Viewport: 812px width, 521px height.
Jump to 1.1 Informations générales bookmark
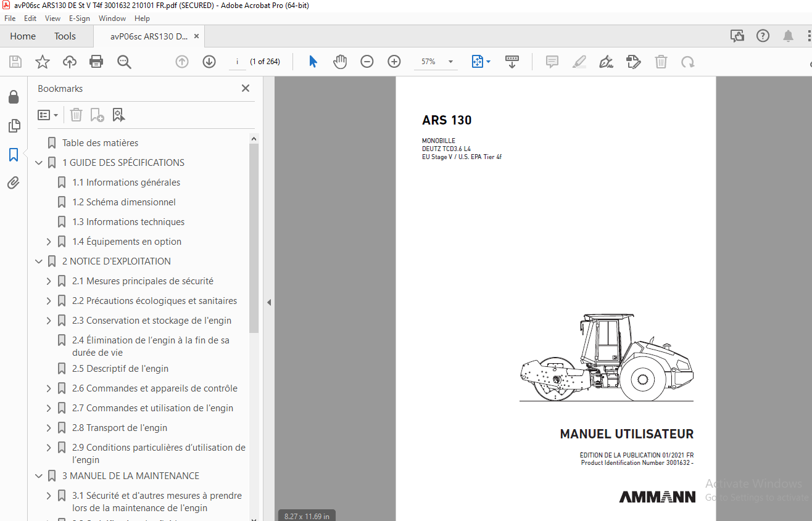click(x=126, y=183)
